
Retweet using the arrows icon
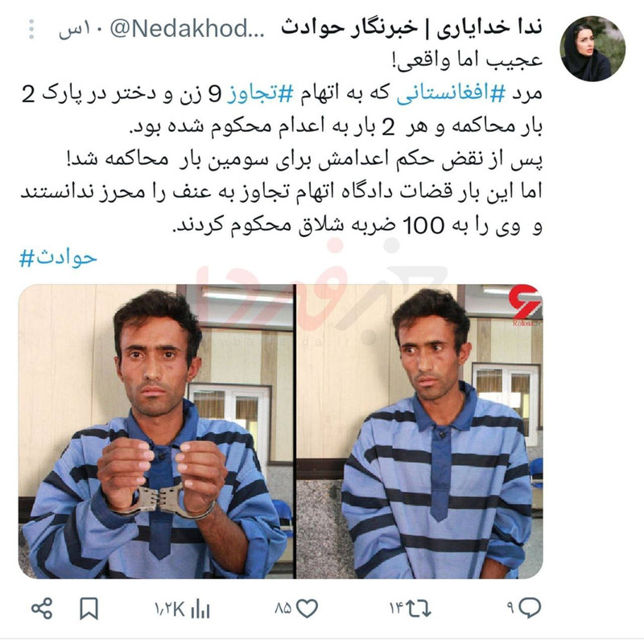pos(418,609)
